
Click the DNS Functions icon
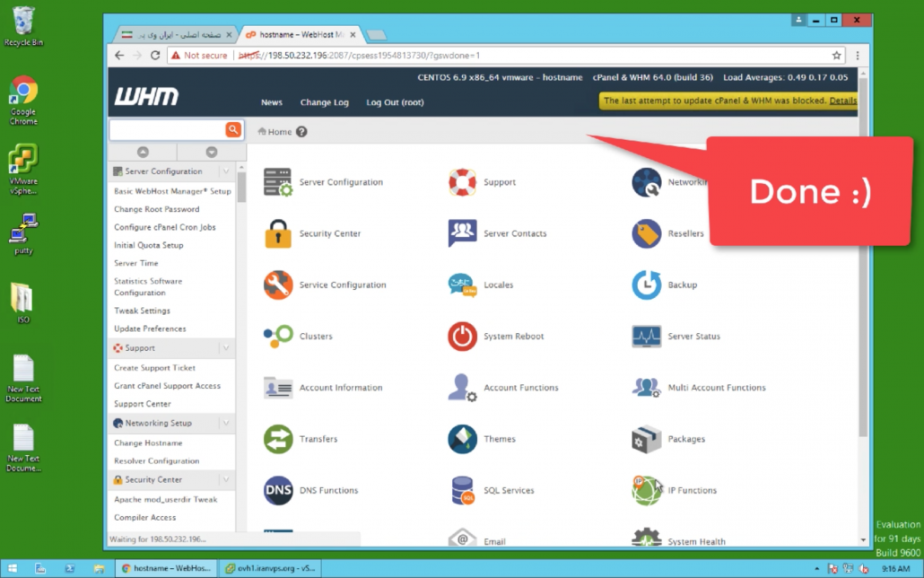[x=278, y=491]
